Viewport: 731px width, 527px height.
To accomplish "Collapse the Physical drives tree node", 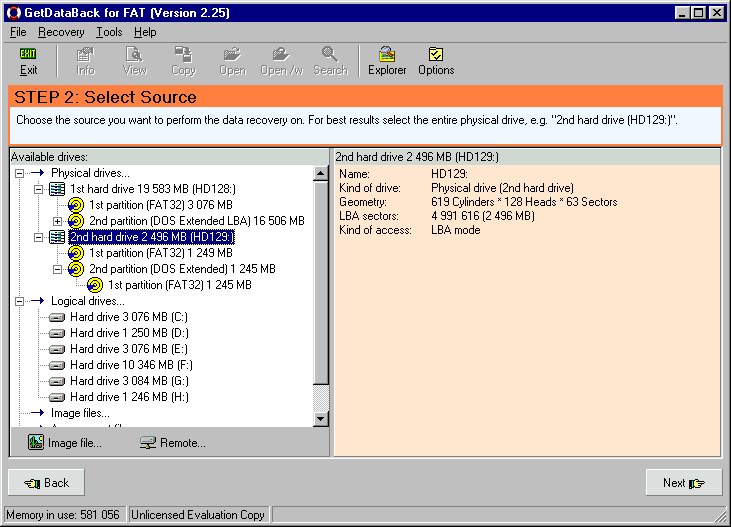I will point(21,173).
